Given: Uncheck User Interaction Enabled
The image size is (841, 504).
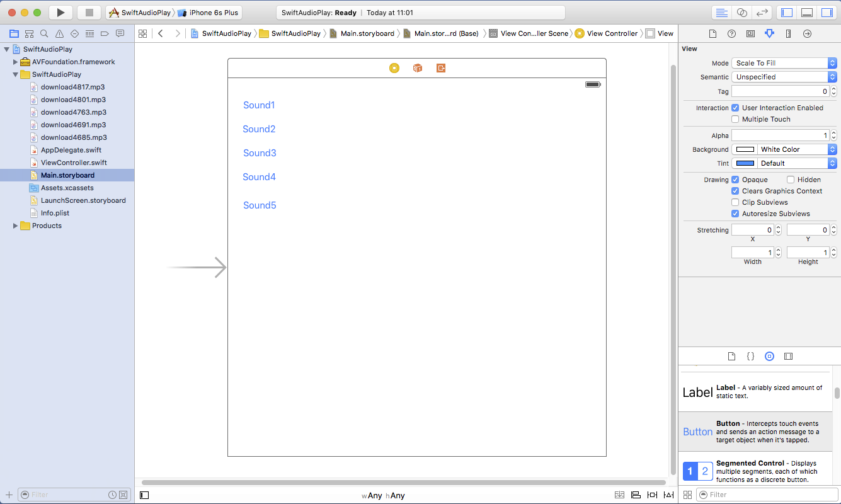Looking at the screenshot, I should [735, 108].
